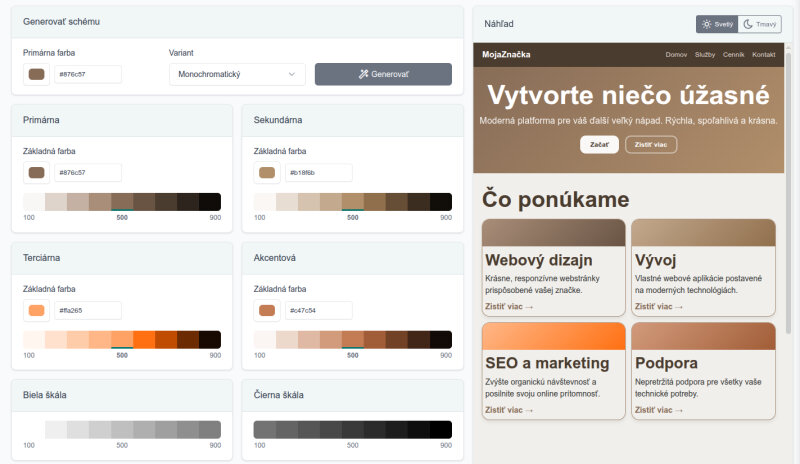Open the Kontakt nav link in preview

[763, 55]
